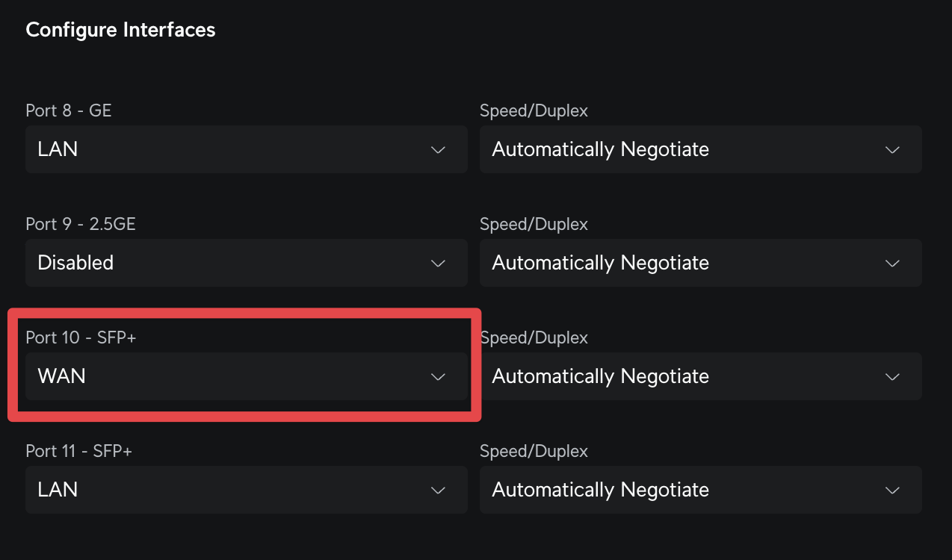Select Automatically Negotiate text beside Port 11

(x=600, y=490)
